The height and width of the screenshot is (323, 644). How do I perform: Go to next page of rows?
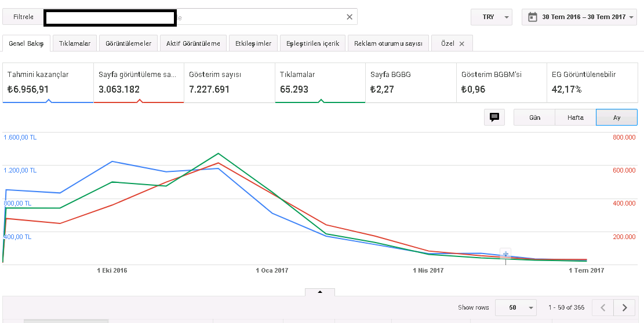pos(624,307)
